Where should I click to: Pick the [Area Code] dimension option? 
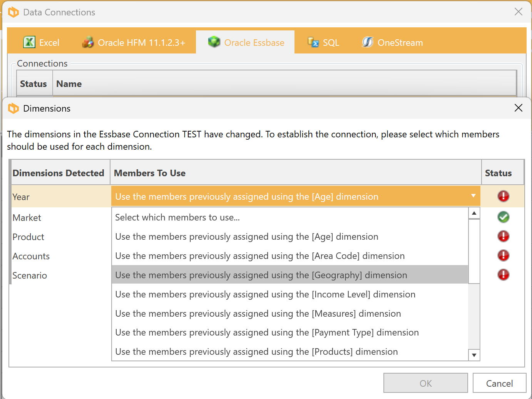tap(290, 256)
